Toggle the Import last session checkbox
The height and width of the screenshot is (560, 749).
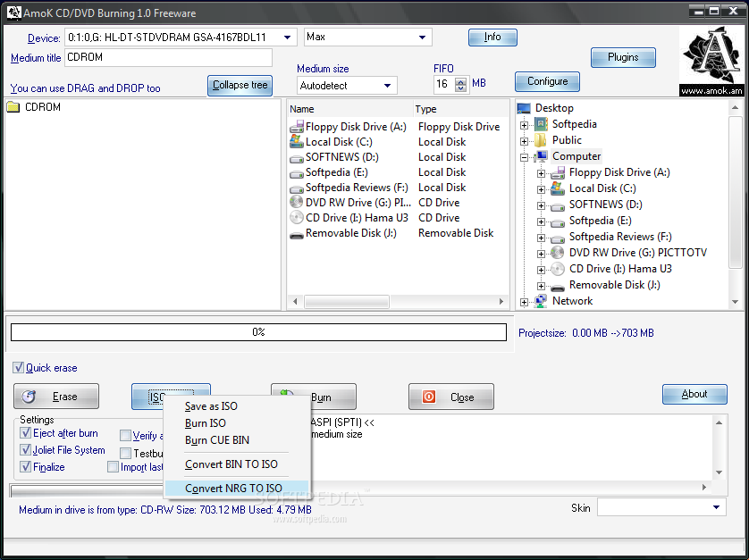pos(113,467)
